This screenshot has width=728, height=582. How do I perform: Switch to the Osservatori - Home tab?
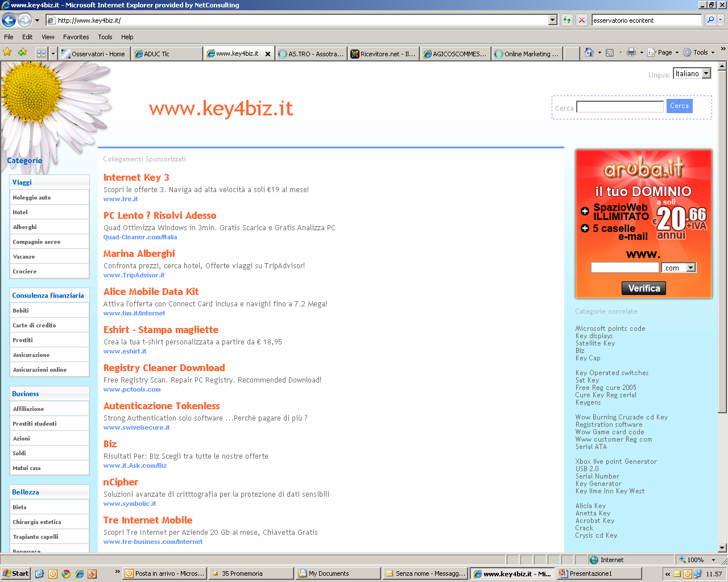[x=94, y=54]
